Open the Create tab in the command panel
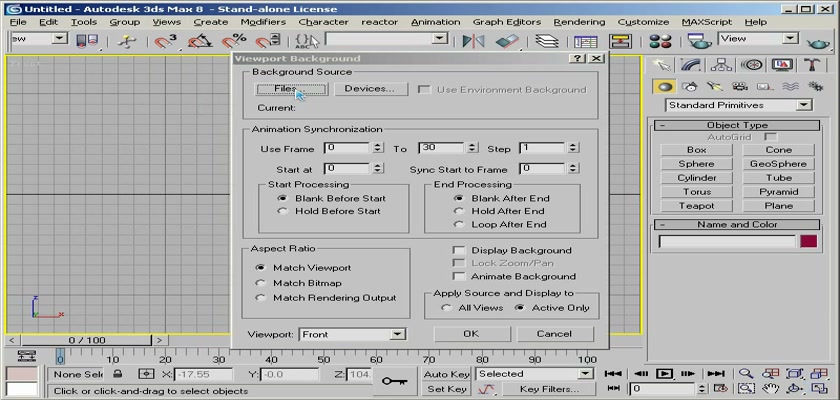The height and width of the screenshot is (400, 840). [x=662, y=65]
